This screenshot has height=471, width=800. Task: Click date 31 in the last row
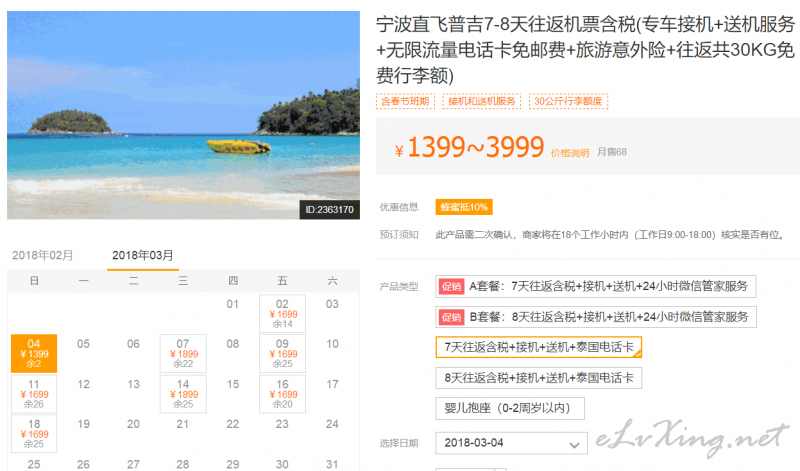tap(332, 464)
